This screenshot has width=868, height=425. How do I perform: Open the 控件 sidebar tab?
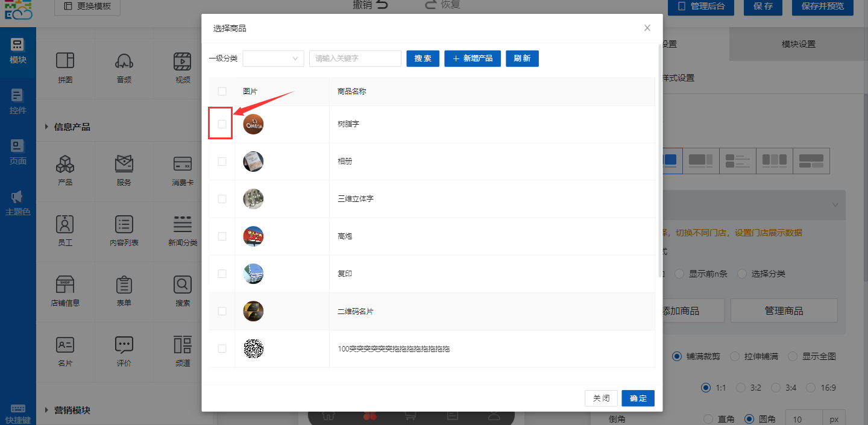(17, 101)
